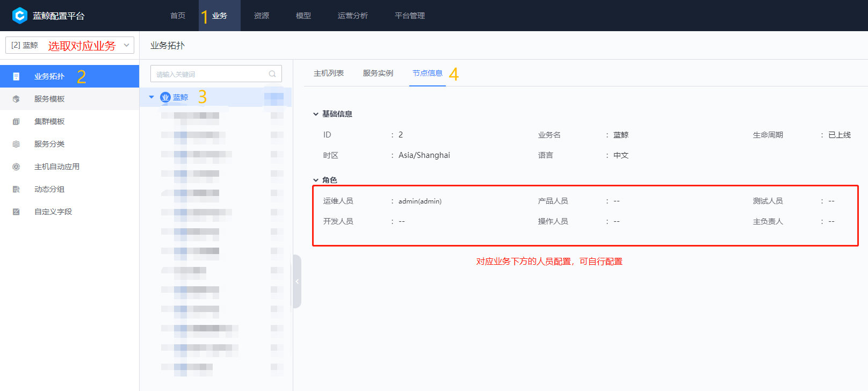Click the 时区 label
Viewport: 868px width, 391px height.
click(x=331, y=155)
